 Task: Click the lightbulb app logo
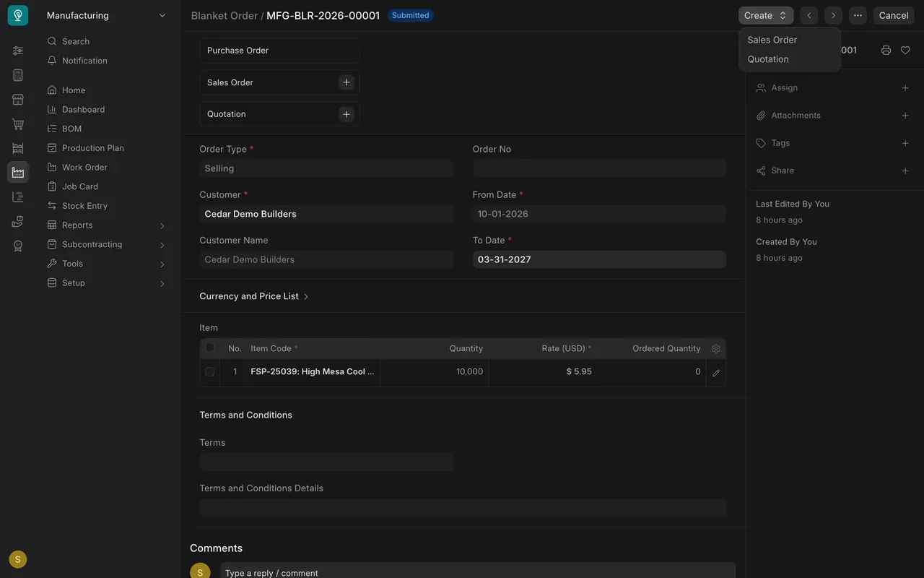[18, 15]
